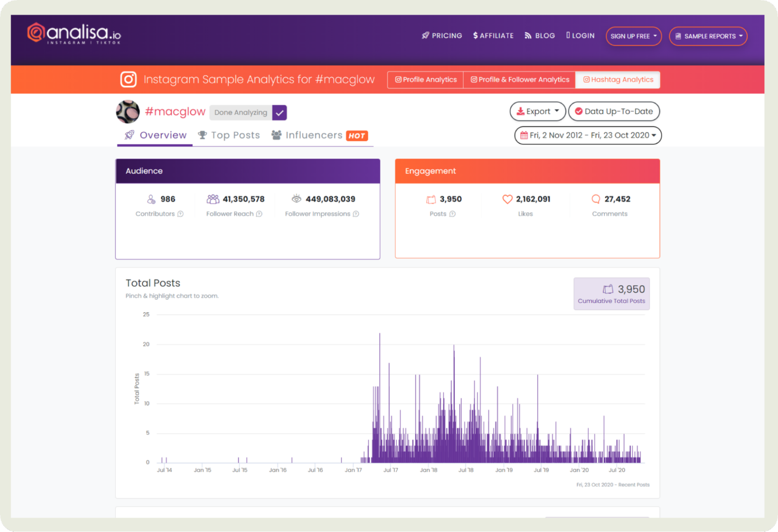Image resolution: width=778 pixels, height=532 pixels.
Task: Click the comments bubble icon
Action: (x=595, y=199)
